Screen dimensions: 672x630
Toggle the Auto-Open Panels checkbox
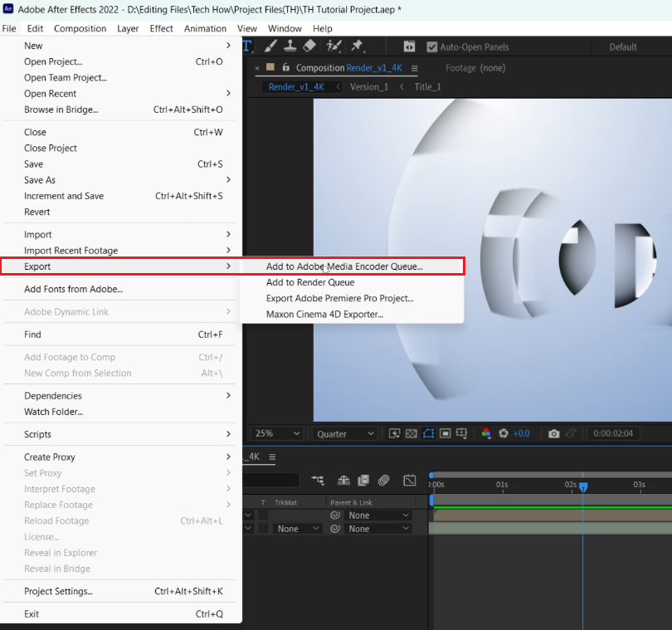click(432, 46)
